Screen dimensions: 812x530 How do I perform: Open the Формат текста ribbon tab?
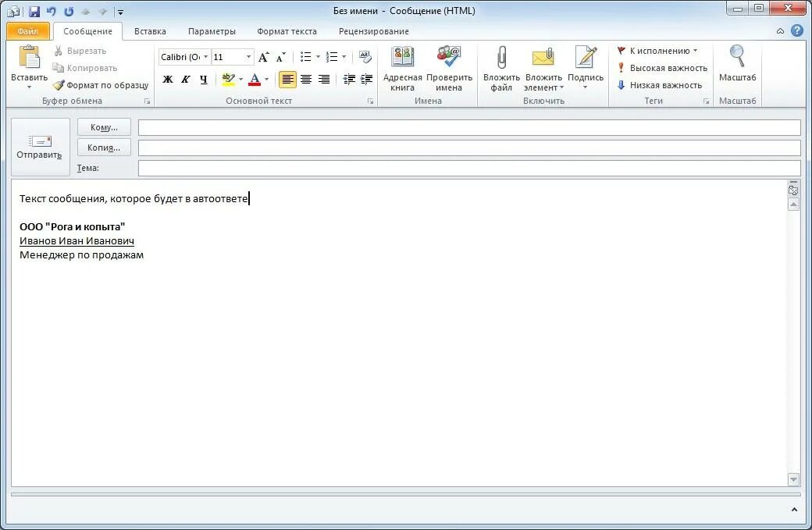coord(287,31)
